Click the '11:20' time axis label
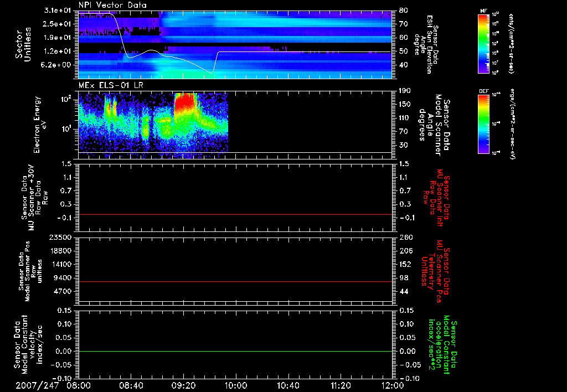The height and width of the screenshot is (392, 567). [341, 385]
